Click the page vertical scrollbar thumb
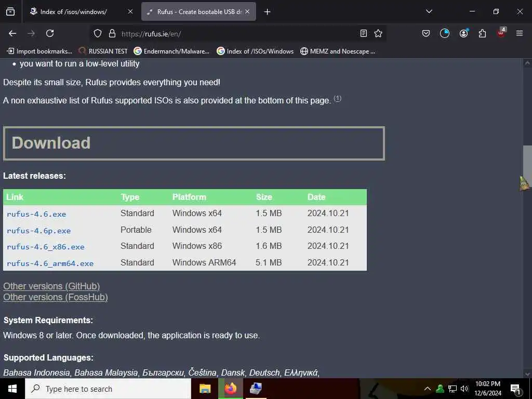This screenshot has height=399, width=532. [527, 166]
